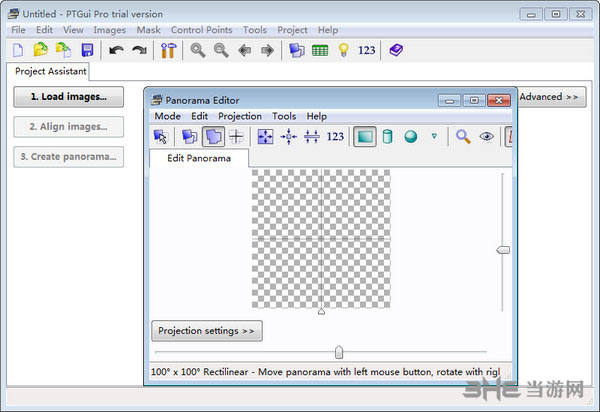Screen dimensions: 600x412
Task: Open the projection dropdown arrow after sphere icon
Action: pos(433,137)
